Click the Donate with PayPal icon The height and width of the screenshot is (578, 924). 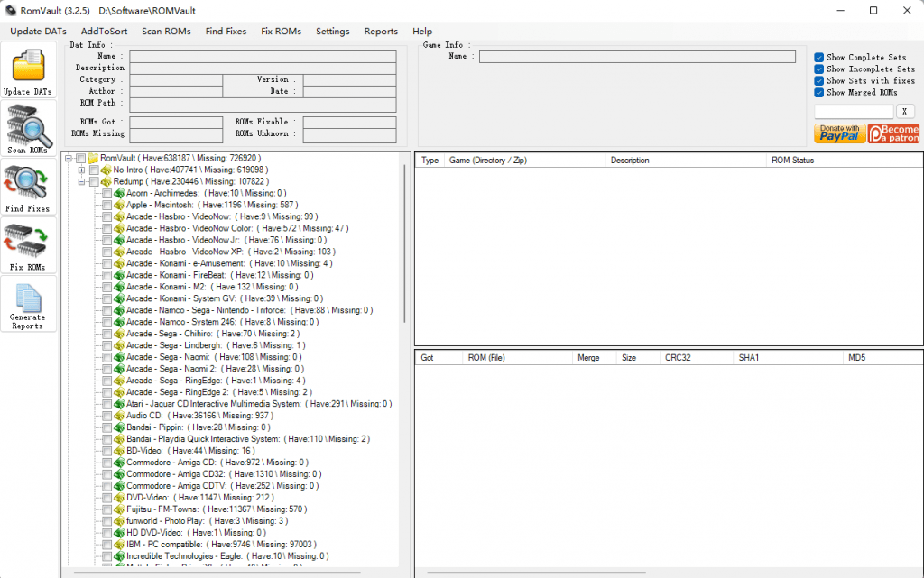tap(839, 134)
